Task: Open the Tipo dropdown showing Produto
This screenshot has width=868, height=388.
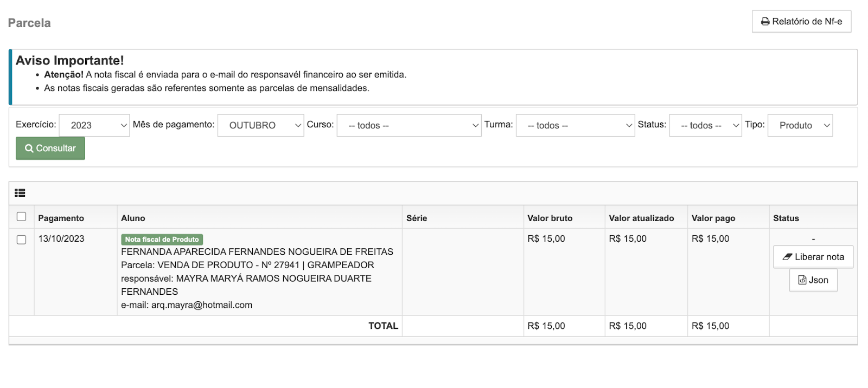Action: tap(800, 125)
